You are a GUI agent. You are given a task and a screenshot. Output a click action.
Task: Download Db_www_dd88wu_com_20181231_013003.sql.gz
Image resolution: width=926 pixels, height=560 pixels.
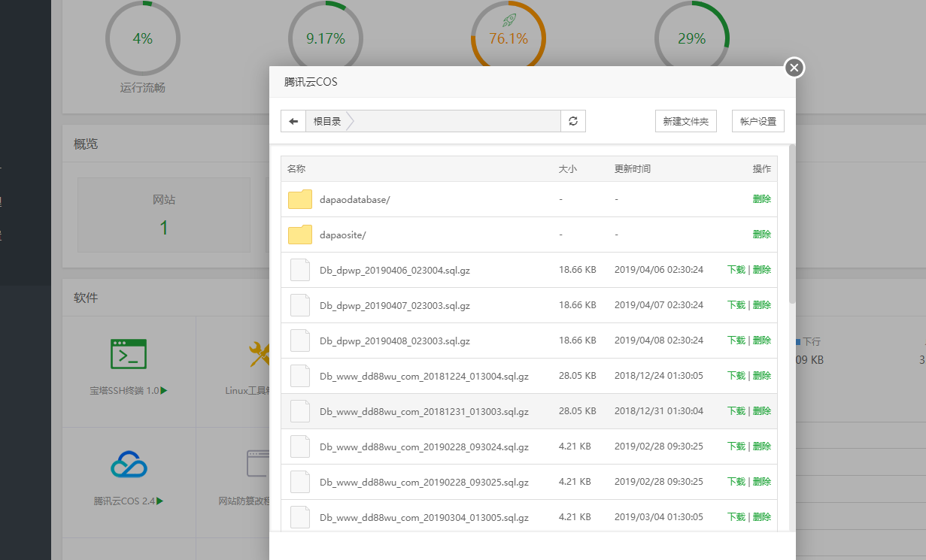pyautogui.click(x=736, y=411)
